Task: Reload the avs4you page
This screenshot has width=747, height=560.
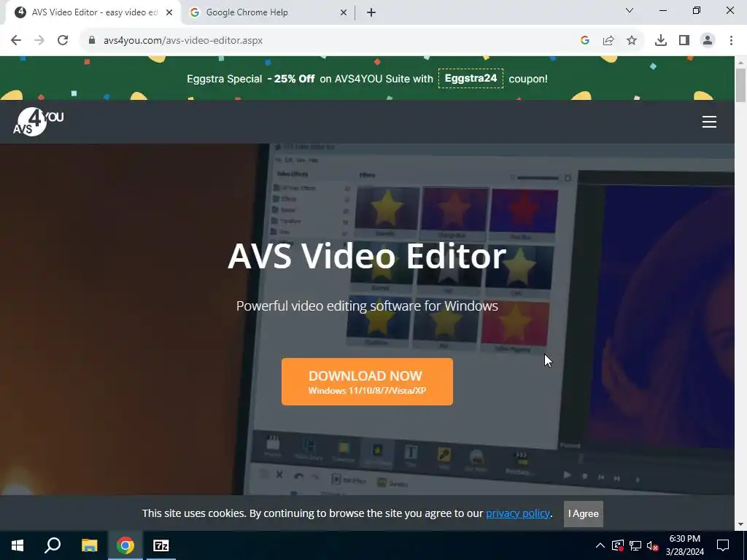Action: (x=63, y=41)
